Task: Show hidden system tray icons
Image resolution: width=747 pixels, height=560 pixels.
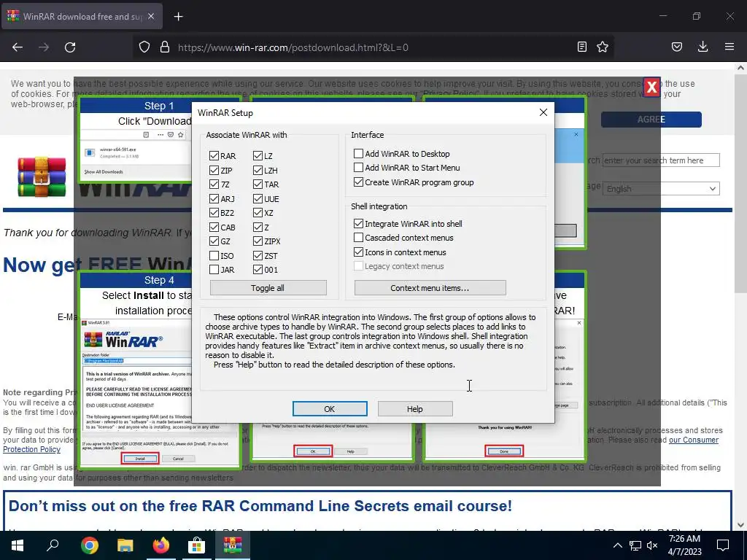Action: pos(617,545)
